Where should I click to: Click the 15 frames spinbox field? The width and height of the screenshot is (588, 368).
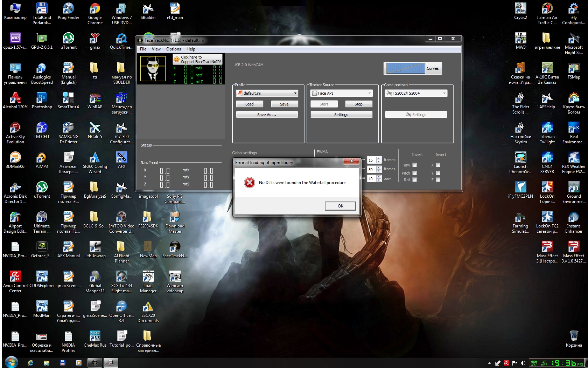click(371, 160)
